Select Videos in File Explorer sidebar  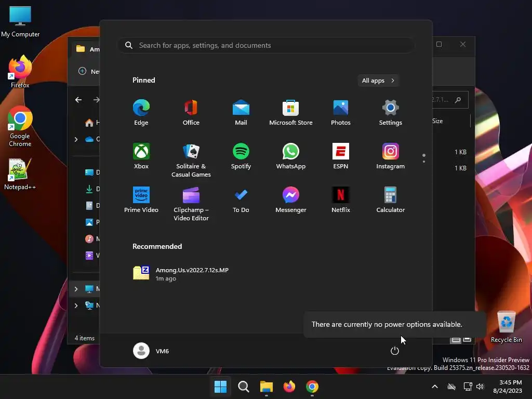(x=91, y=256)
